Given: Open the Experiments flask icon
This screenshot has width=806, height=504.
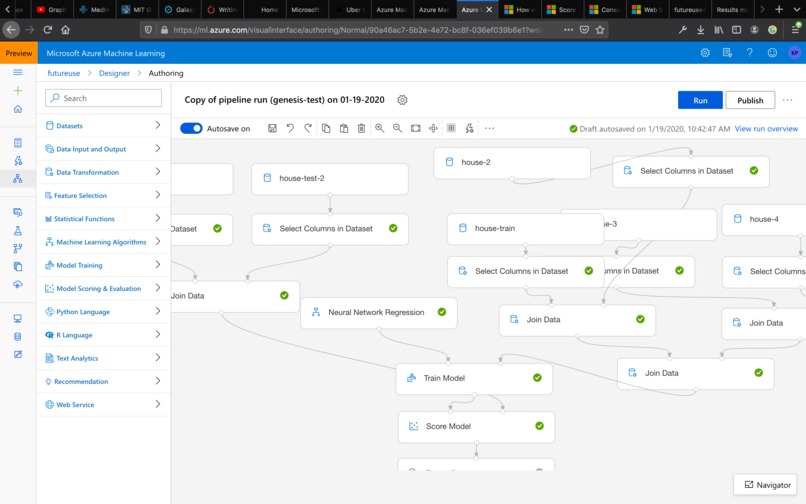Looking at the screenshot, I should coord(18,230).
